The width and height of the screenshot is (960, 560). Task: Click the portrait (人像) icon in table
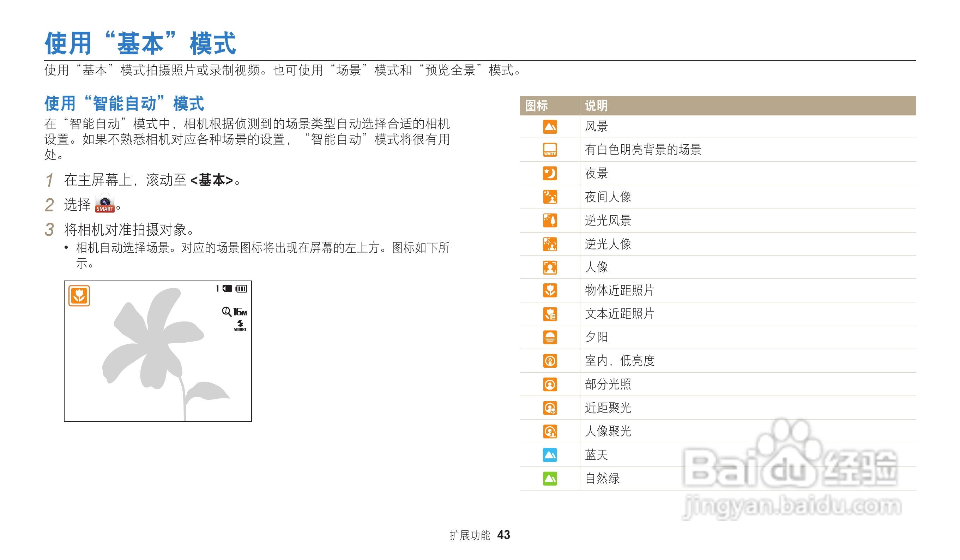(x=550, y=267)
